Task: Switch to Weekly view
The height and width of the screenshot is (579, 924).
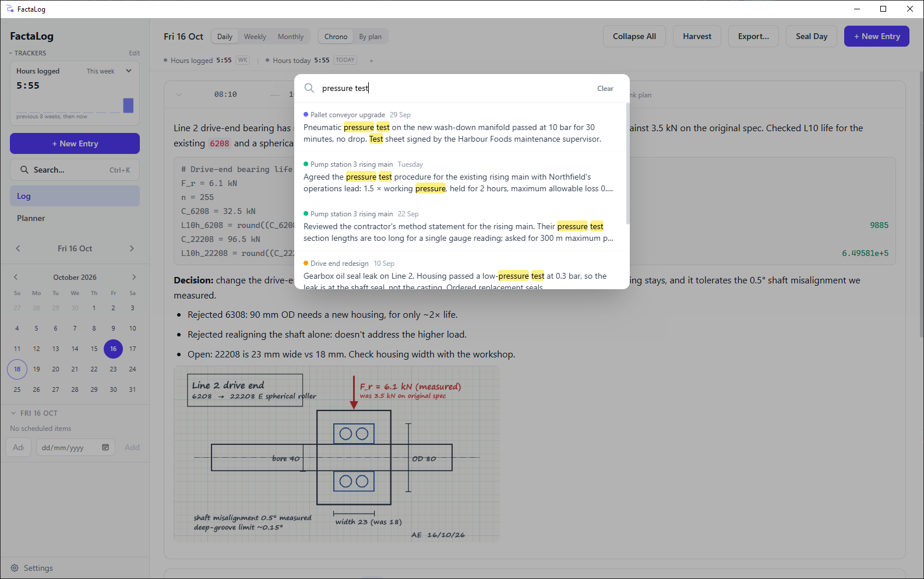Action: (255, 36)
